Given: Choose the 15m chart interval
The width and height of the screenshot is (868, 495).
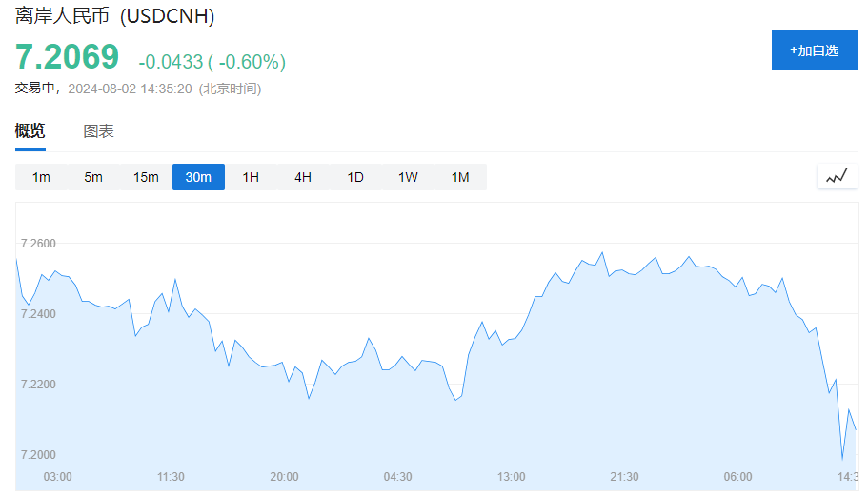Looking at the screenshot, I should (x=146, y=177).
